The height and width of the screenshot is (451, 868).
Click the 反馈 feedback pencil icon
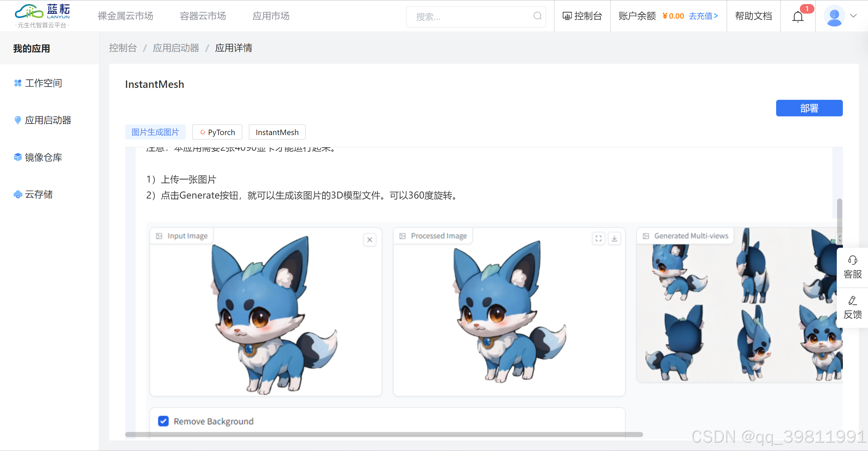click(x=852, y=301)
